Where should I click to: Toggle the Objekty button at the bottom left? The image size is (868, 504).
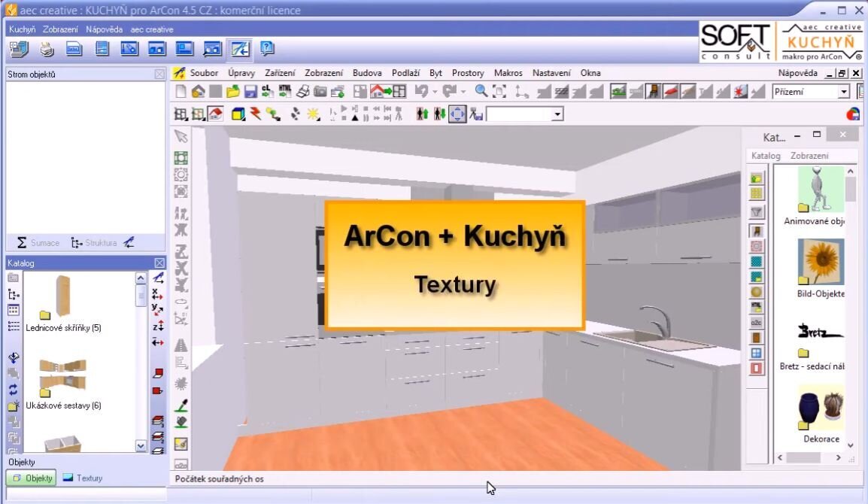31,478
